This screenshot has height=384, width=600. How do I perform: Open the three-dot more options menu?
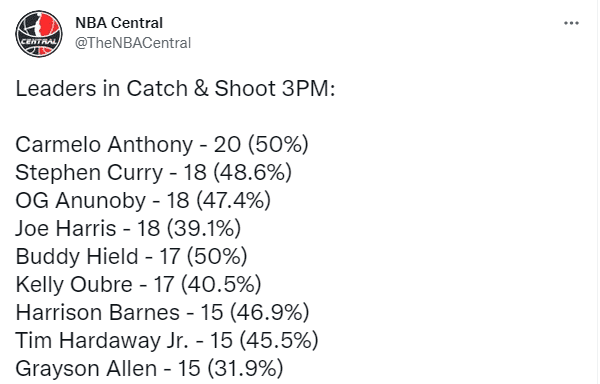(571, 23)
